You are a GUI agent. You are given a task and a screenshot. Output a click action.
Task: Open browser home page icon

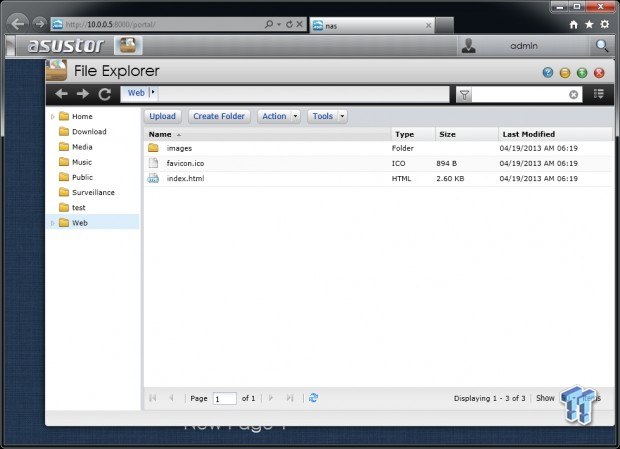[574, 25]
